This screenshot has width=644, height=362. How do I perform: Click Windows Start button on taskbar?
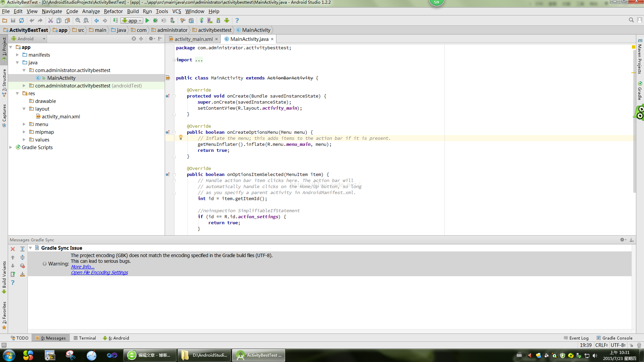click(9, 355)
